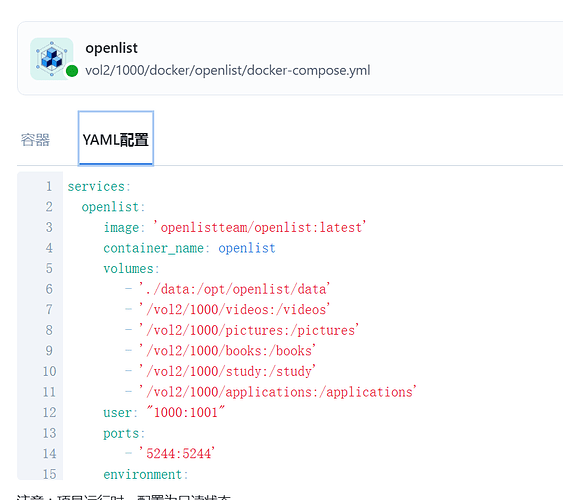Click the green running status indicator

72,71
